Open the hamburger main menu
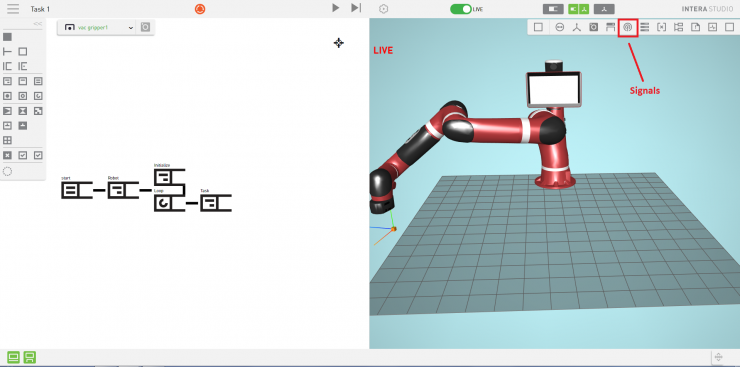Image resolution: width=740 pixels, height=367 pixels. 13,9
